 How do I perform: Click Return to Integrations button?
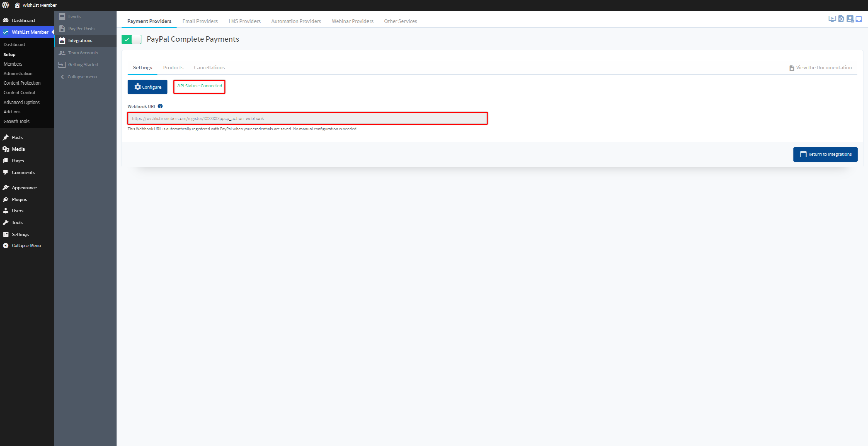point(825,154)
